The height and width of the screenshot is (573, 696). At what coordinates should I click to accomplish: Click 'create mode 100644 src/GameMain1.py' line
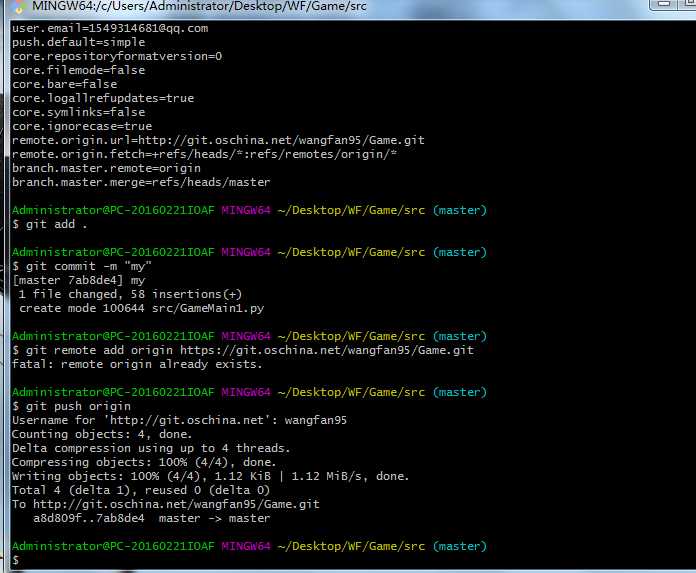142,308
